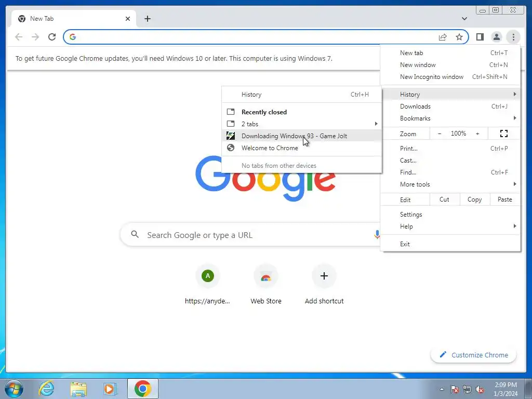Open Windows Explorer from taskbar
The height and width of the screenshot is (399, 532).
(78, 389)
